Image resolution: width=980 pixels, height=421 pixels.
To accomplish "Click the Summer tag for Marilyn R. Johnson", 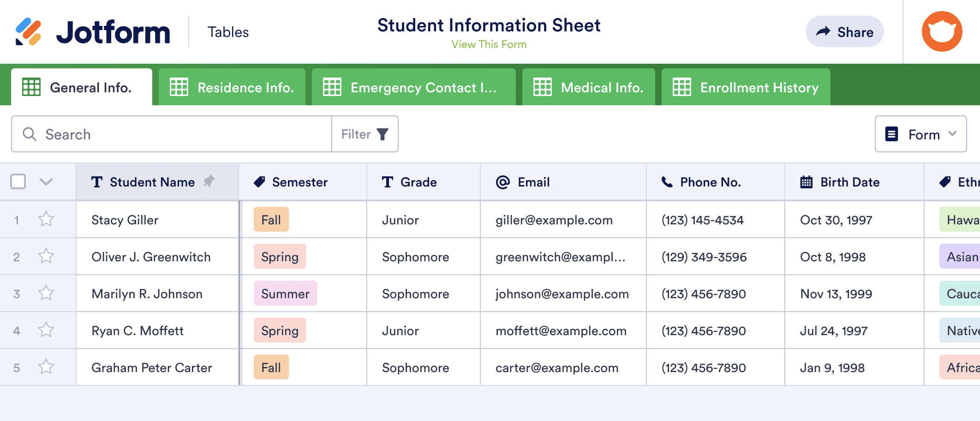I will tap(285, 294).
